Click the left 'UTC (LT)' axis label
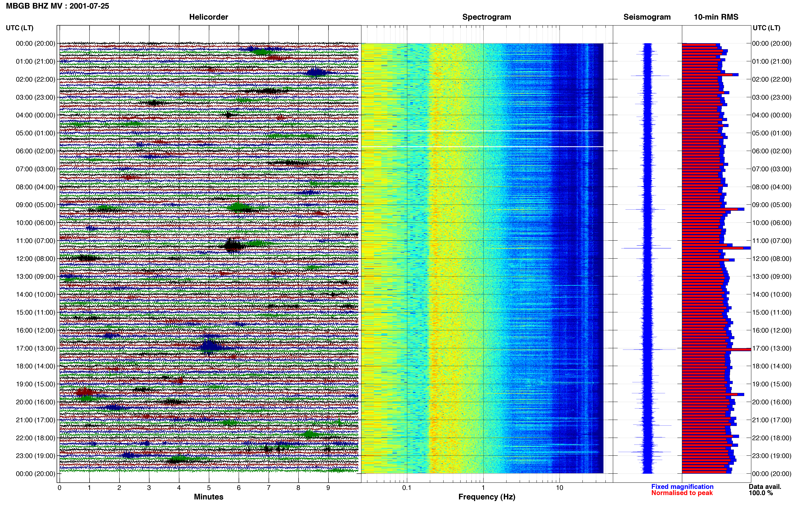Viewport: 812px width, 508px height. (x=20, y=28)
